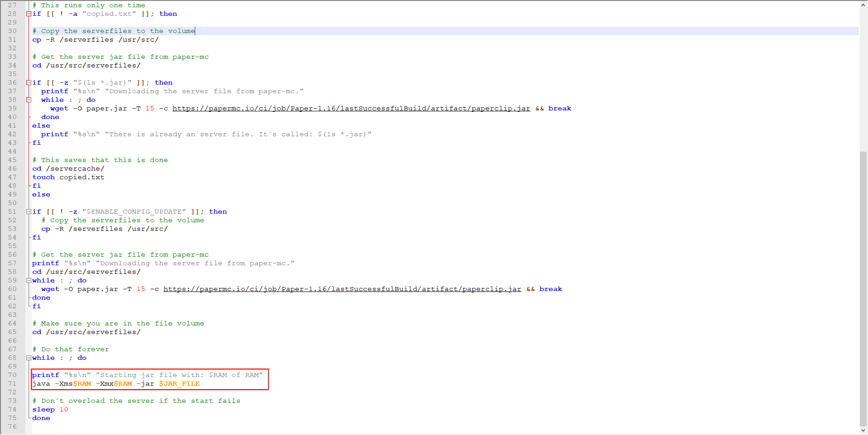
Task: Collapse the if block at line 36
Action: click(x=29, y=82)
